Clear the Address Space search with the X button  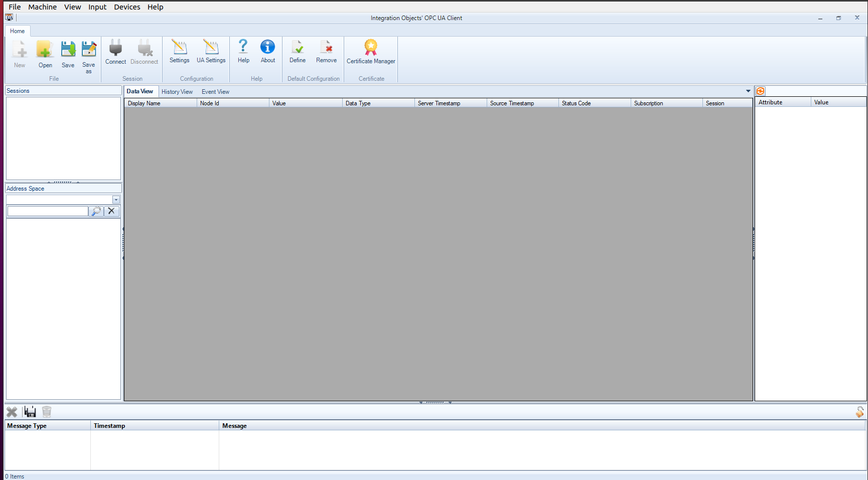pos(111,211)
